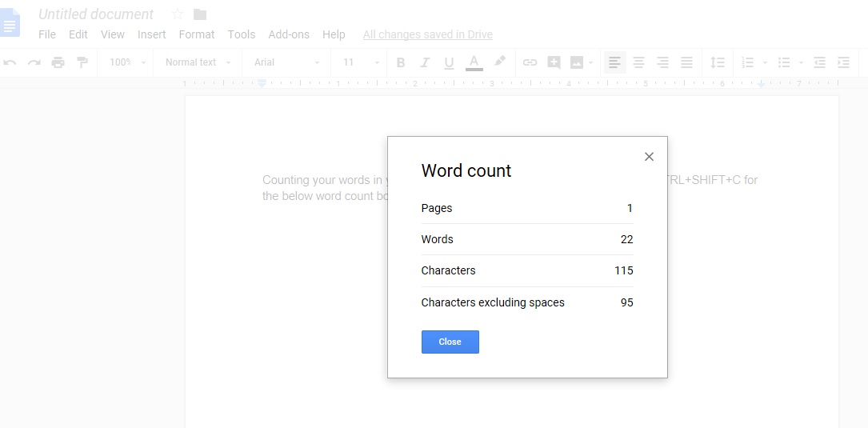
Task: Toggle Italic formatting
Action: 425,62
